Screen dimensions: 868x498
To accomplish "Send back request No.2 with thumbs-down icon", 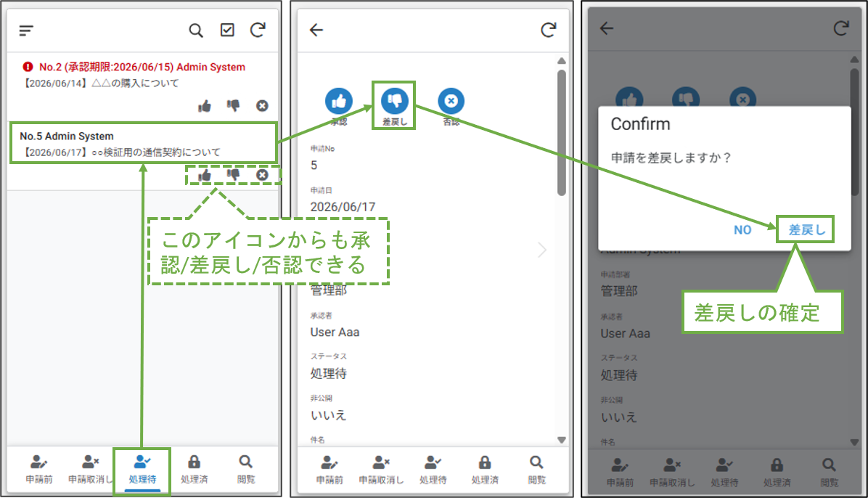I will pos(233,105).
